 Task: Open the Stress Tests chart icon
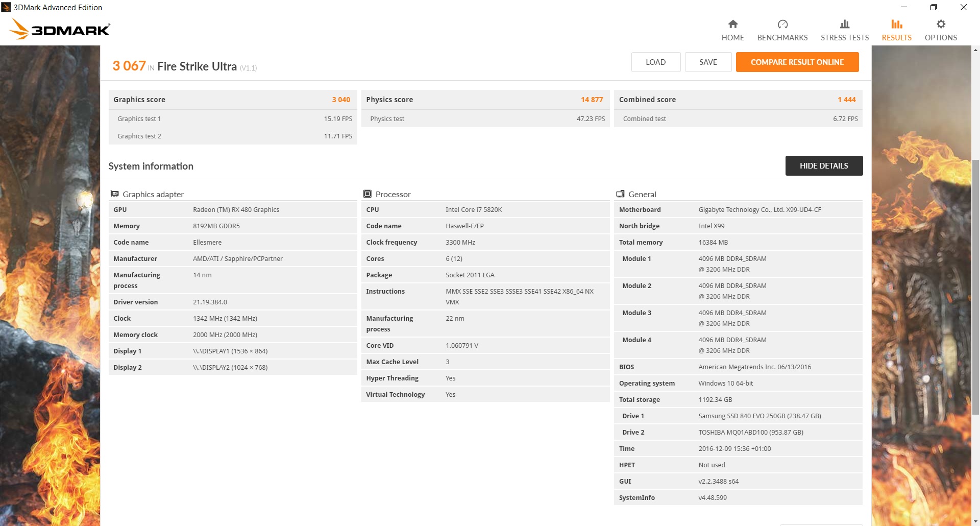pos(845,24)
